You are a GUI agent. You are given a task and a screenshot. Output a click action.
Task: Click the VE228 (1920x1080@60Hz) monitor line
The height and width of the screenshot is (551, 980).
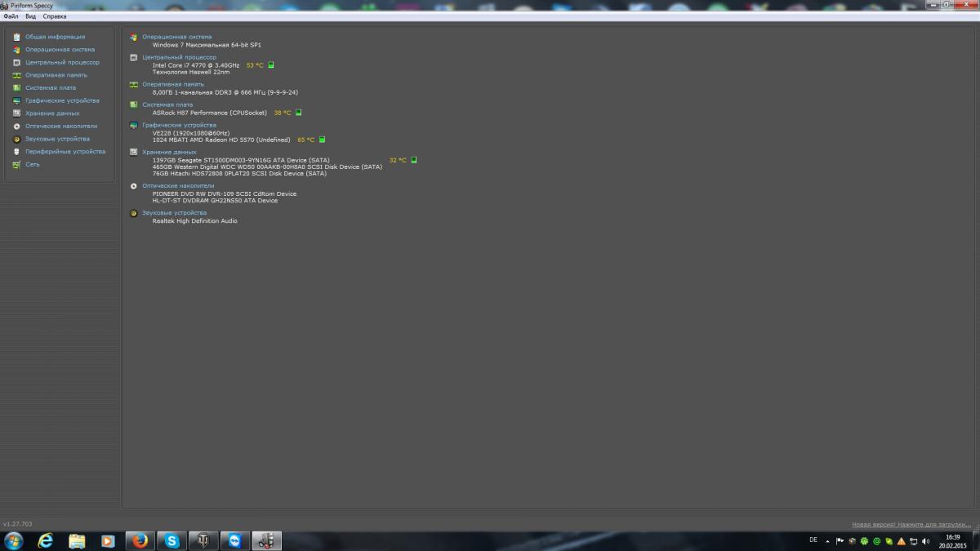(191, 132)
